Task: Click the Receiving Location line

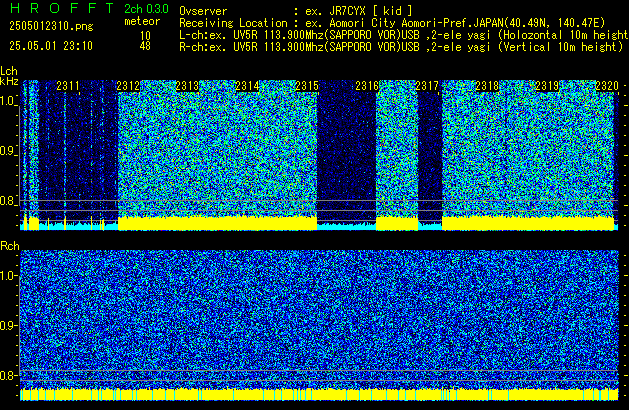Action: pos(392,23)
